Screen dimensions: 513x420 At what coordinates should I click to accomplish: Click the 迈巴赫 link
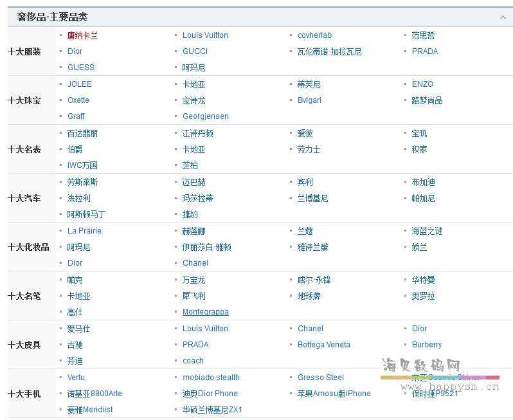coord(194,182)
